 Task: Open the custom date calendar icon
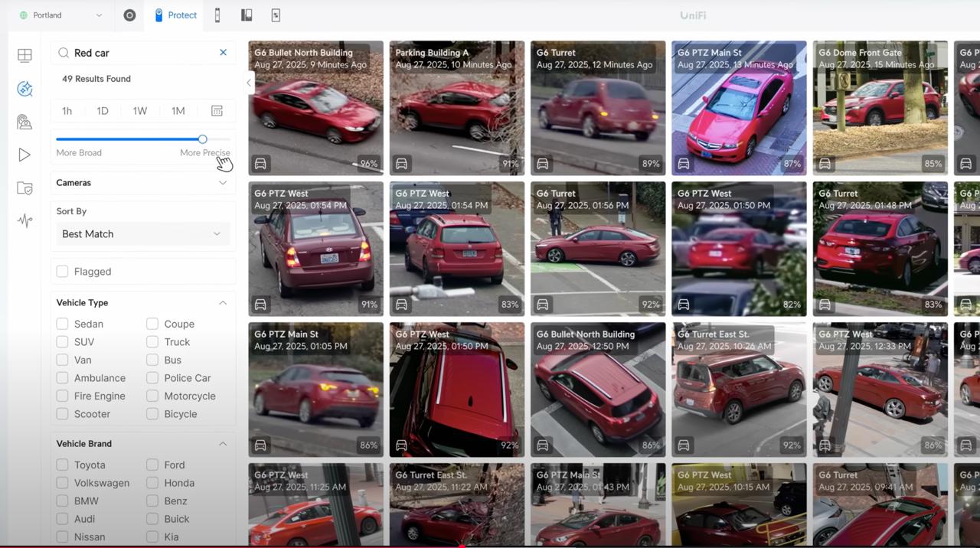(217, 111)
